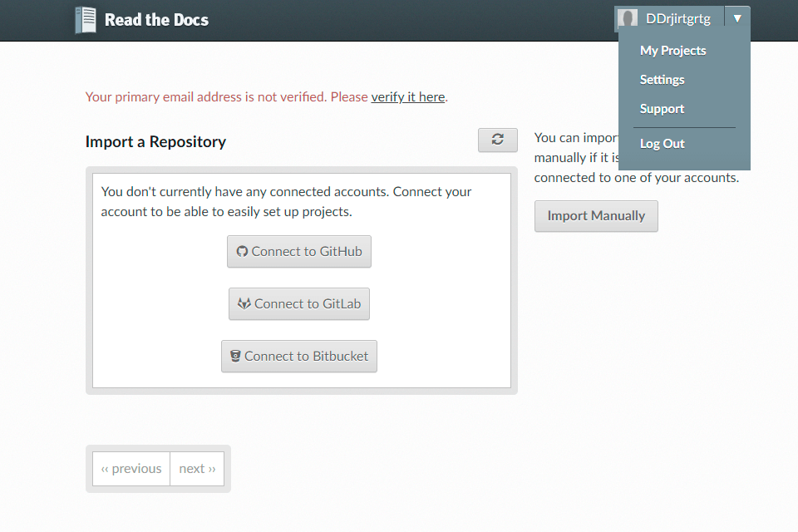Click Connect to GitHub button
Viewport: 798px width, 532px height.
[299, 252]
